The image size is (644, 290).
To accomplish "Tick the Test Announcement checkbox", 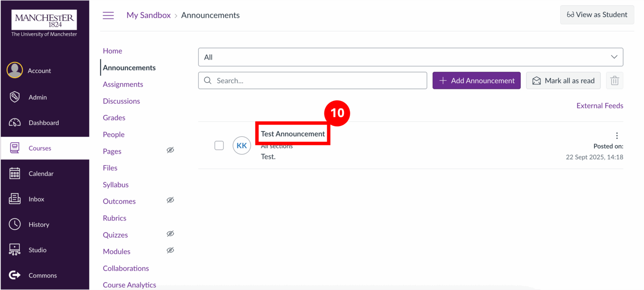I will (219, 145).
